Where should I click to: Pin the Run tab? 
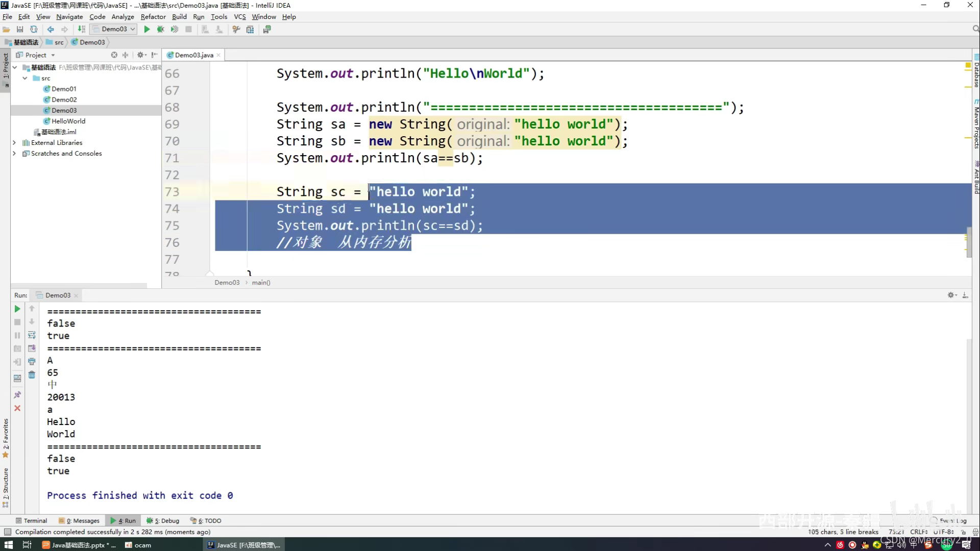pos(17,395)
